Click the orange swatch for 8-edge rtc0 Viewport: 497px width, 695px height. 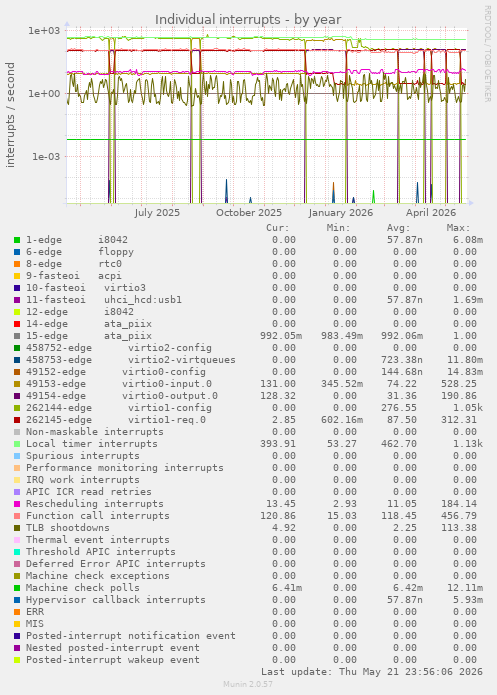pos(17,264)
